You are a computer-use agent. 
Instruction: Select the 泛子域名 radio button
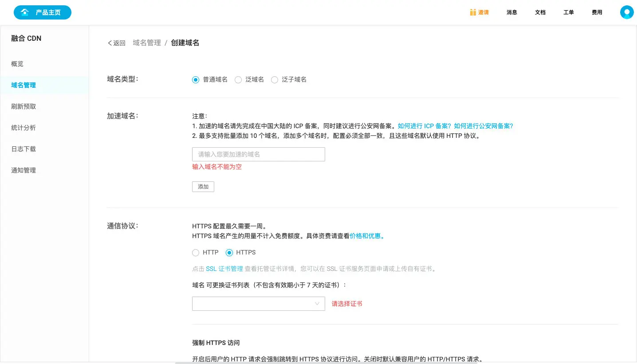pyautogui.click(x=275, y=80)
